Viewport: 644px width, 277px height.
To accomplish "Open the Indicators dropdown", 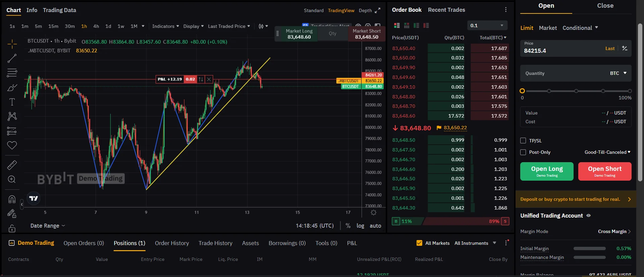I will pos(165,26).
